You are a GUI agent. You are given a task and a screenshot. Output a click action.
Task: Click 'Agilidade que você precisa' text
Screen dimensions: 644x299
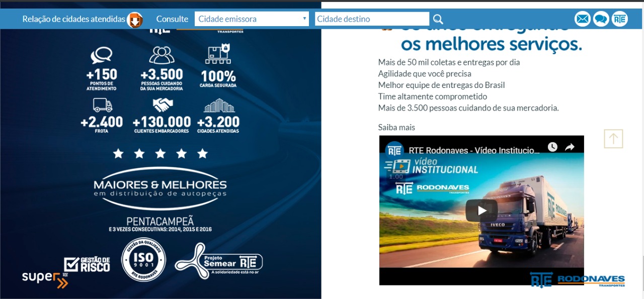425,74
